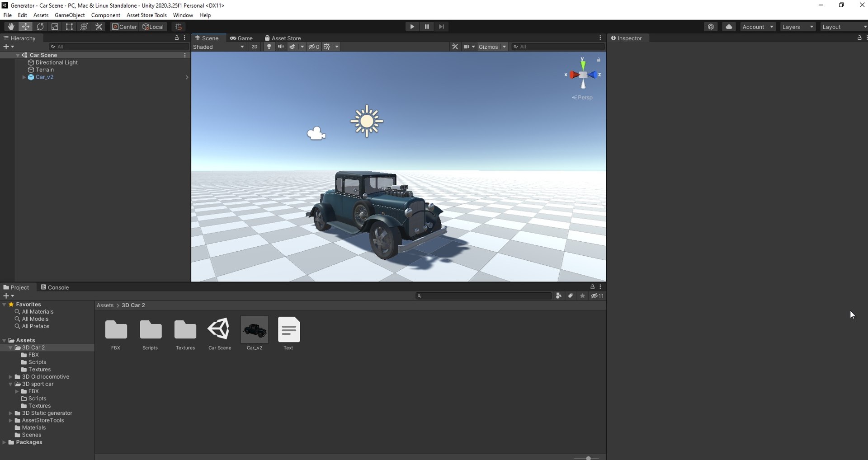Open the Component menu
Image resolution: width=868 pixels, height=460 pixels.
pyautogui.click(x=105, y=15)
